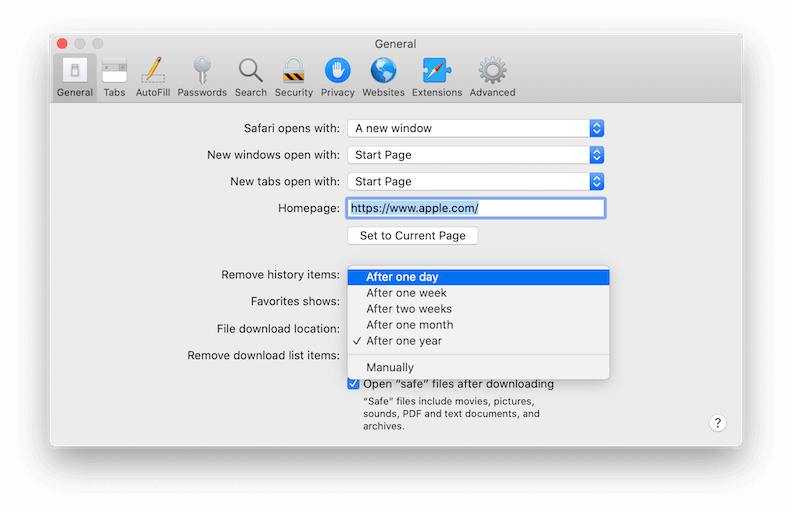
Task: Expand the Safari opens with dropdown
Action: point(476,128)
